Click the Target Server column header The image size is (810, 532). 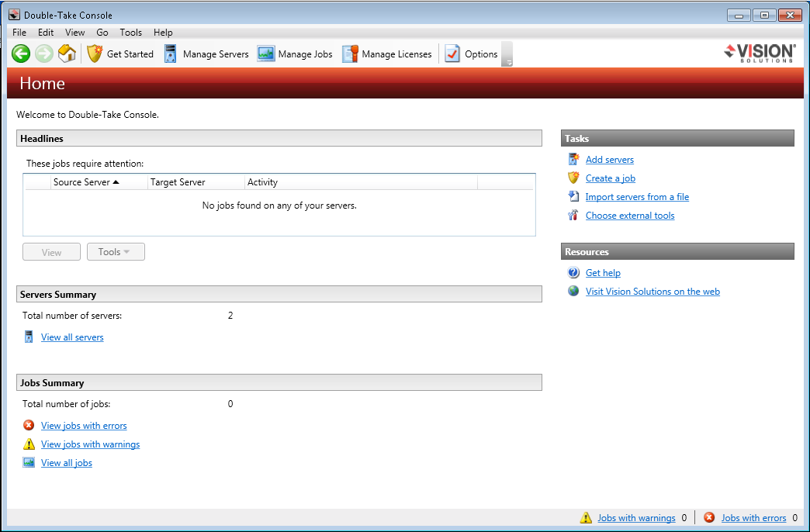178,182
